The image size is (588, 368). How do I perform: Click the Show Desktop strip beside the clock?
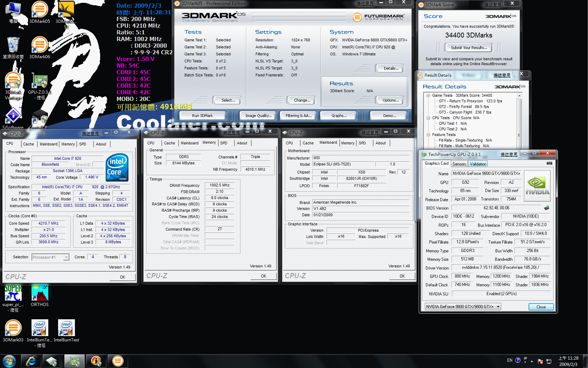(585, 361)
